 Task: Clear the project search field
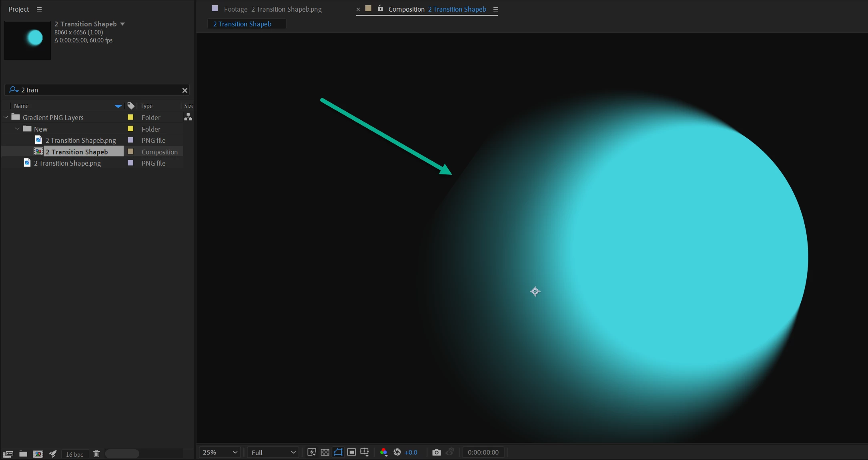point(185,90)
